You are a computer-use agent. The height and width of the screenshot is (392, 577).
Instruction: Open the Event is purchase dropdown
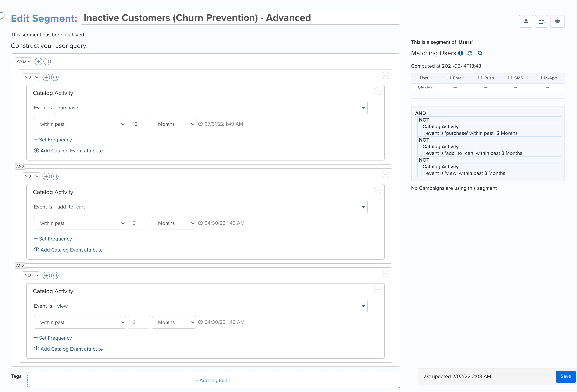click(x=211, y=108)
